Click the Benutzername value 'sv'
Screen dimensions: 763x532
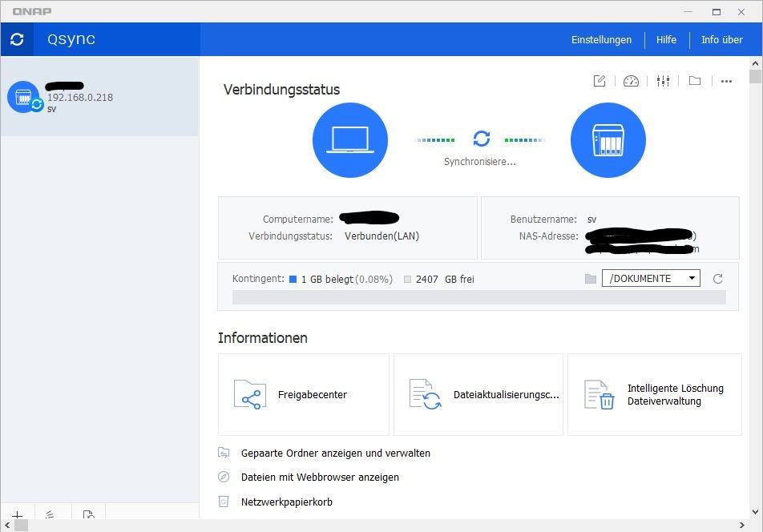(x=591, y=220)
